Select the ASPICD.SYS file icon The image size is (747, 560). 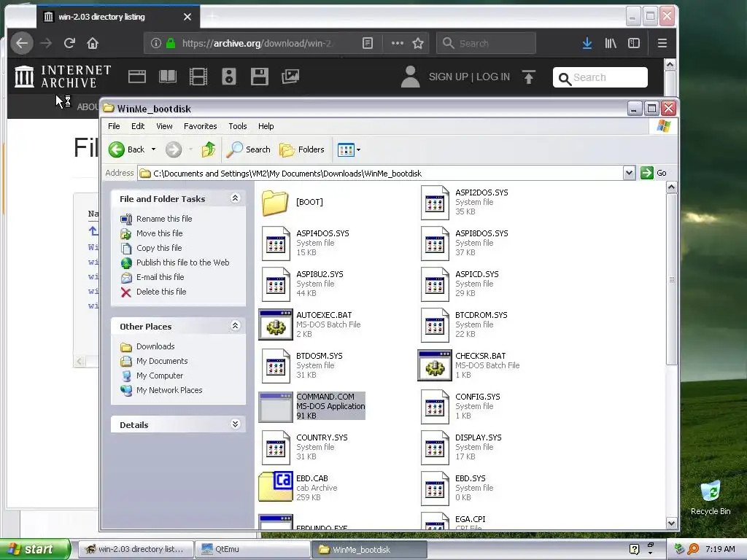pyautogui.click(x=435, y=285)
